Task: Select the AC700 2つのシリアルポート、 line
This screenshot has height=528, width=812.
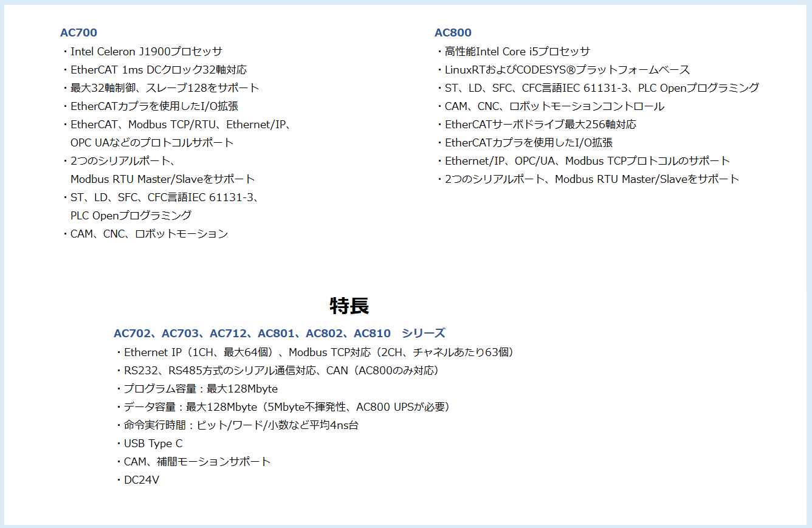Action: click(120, 161)
